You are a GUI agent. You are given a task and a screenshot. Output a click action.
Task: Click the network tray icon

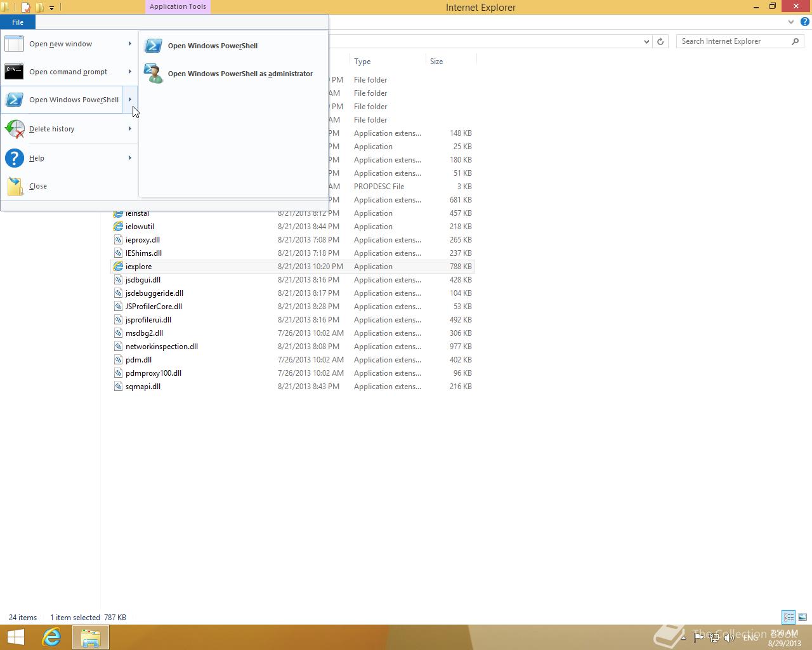(x=714, y=637)
